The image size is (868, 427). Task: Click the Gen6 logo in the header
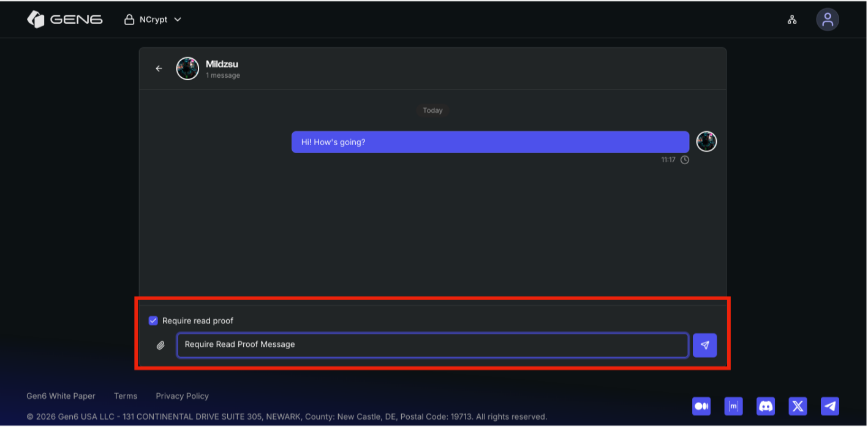click(x=64, y=20)
